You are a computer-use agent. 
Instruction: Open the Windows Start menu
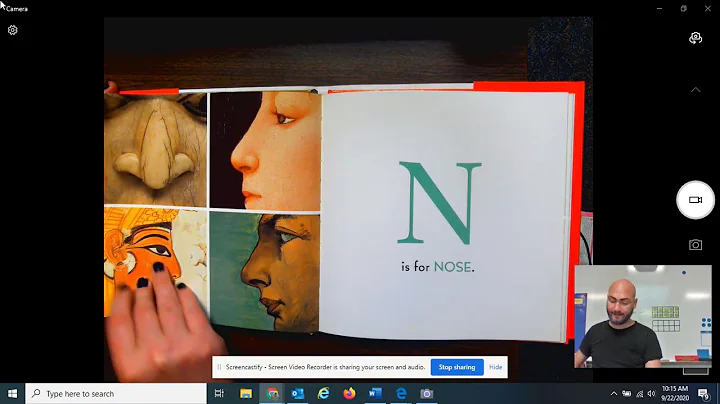[12, 393]
